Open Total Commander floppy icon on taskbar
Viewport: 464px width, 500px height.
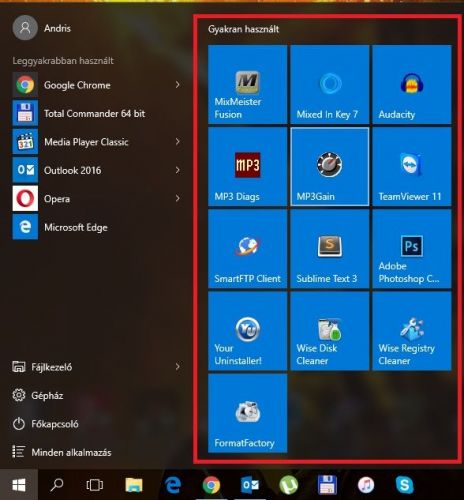(x=327, y=485)
